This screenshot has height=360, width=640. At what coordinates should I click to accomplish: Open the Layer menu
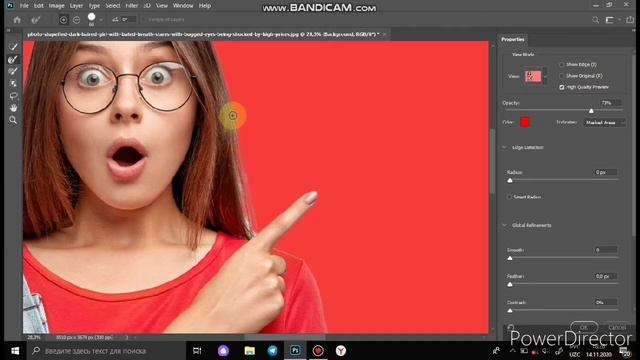[x=76, y=6]
